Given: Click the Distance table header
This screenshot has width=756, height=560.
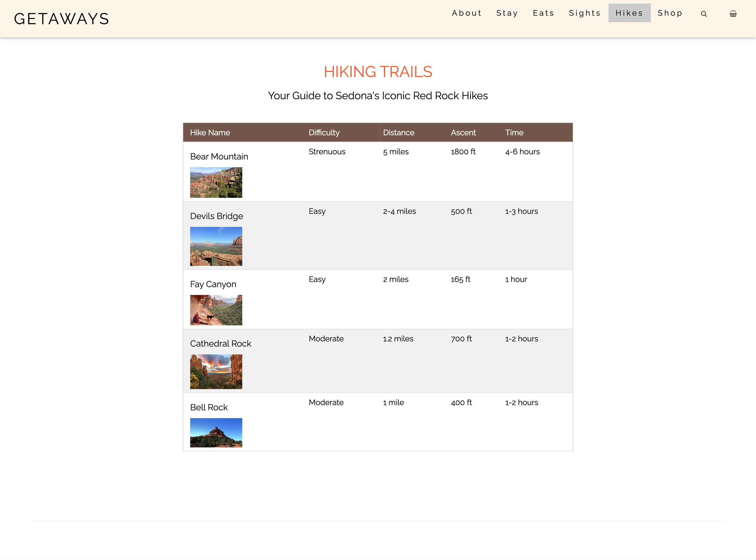Looking at the screenshot, I should [399, 132].
